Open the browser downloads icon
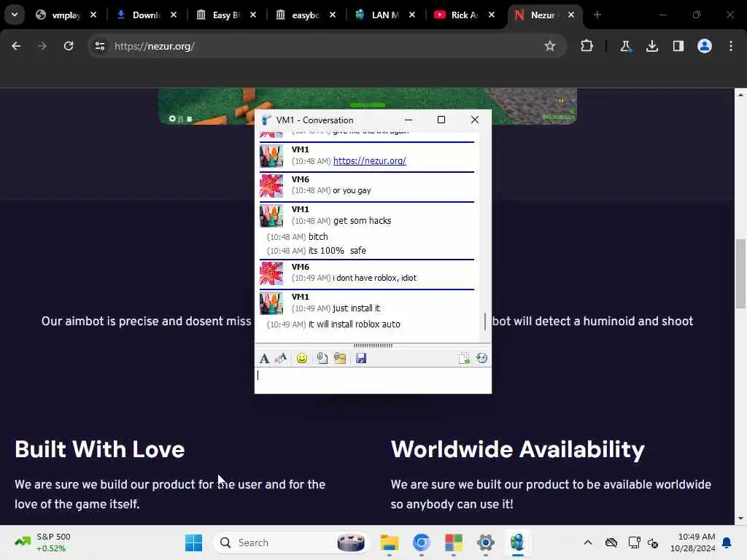 coord(651,46)
